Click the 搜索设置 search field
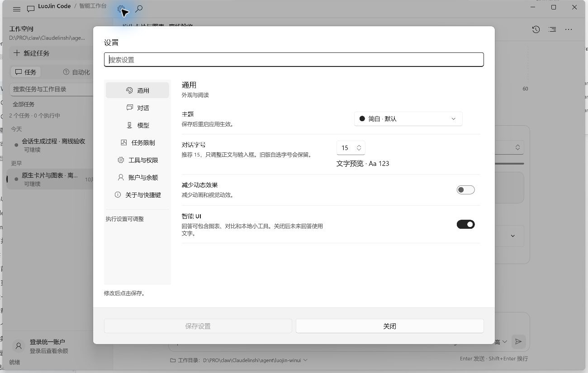 click(x=294, y=60)
